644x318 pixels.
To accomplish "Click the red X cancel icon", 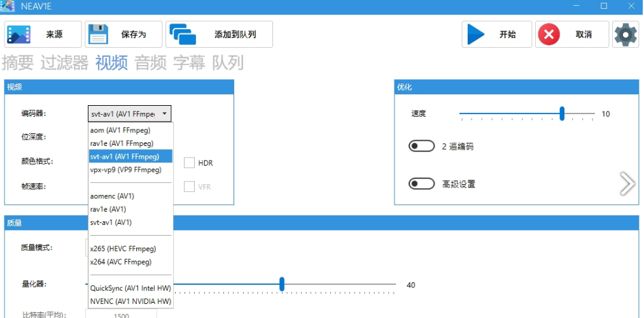I will (x=549, y=34).
